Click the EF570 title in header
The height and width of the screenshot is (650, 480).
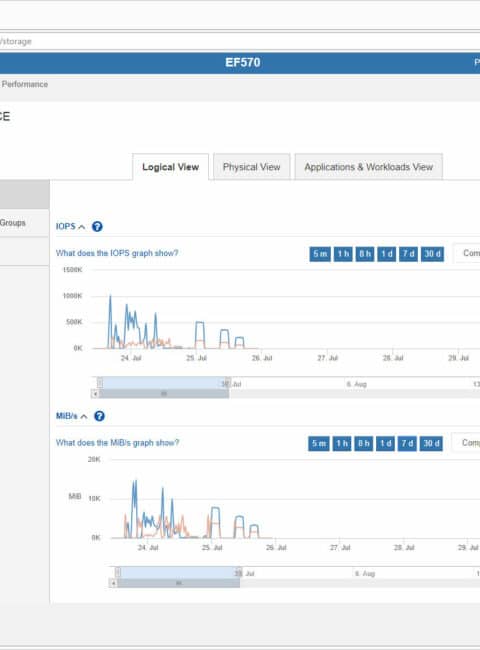[242, 63]
